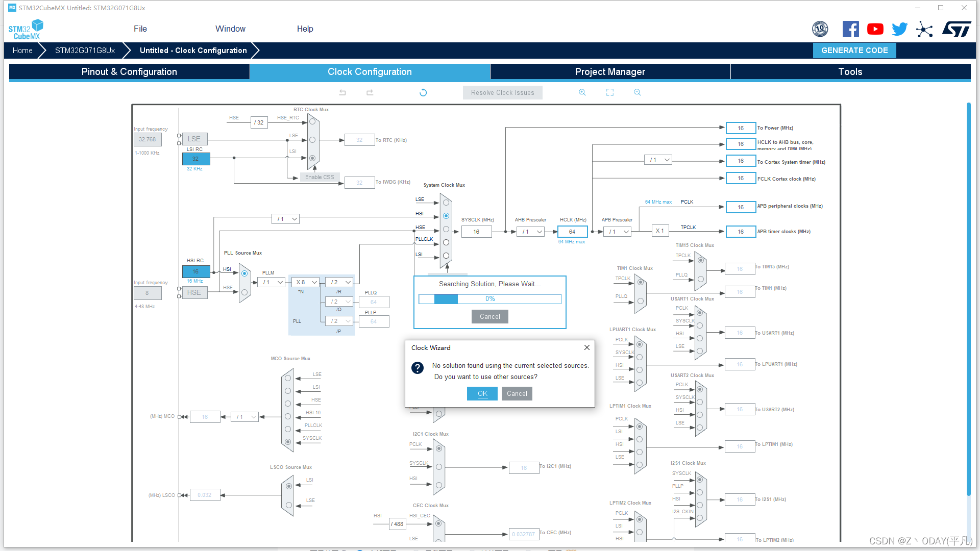Switch to the Project Manager tab
980x551 pixels.
(610, 72)
